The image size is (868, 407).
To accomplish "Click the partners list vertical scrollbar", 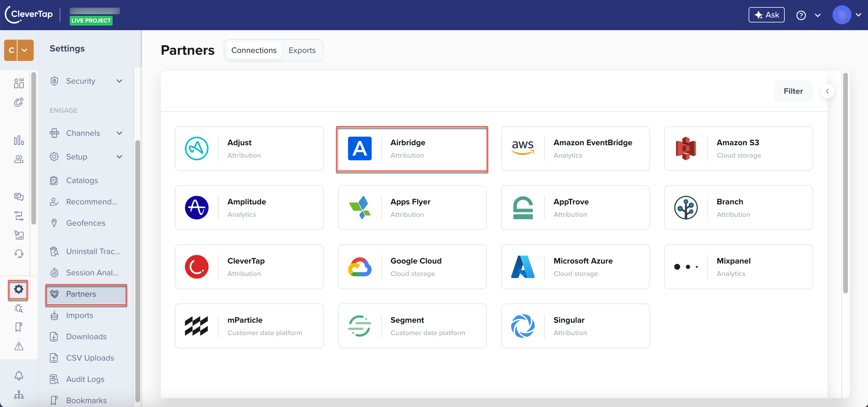I will [845, 183].
